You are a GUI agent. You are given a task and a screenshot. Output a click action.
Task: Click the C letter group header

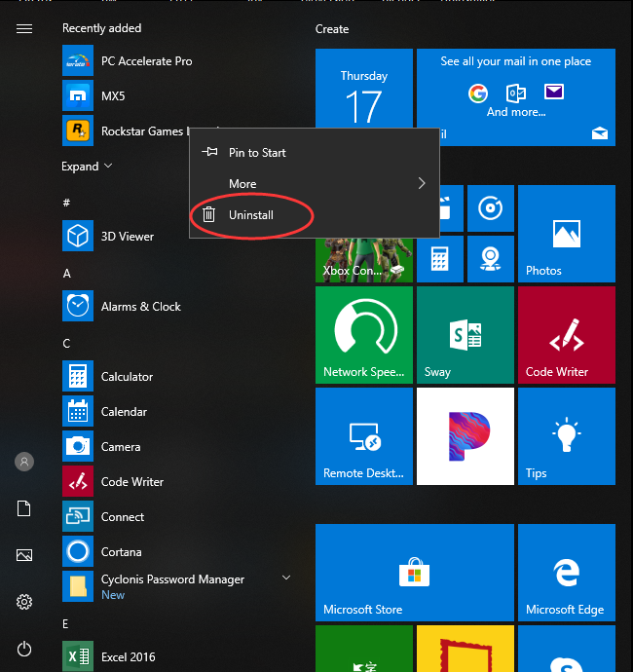coord(66,343)
